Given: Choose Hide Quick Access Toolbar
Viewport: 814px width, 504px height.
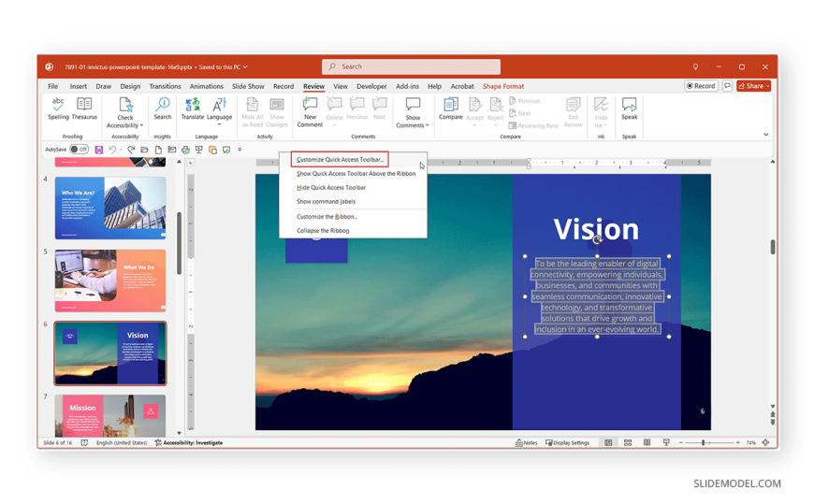Looking at the screenshot, I should (x=331, y=187).
